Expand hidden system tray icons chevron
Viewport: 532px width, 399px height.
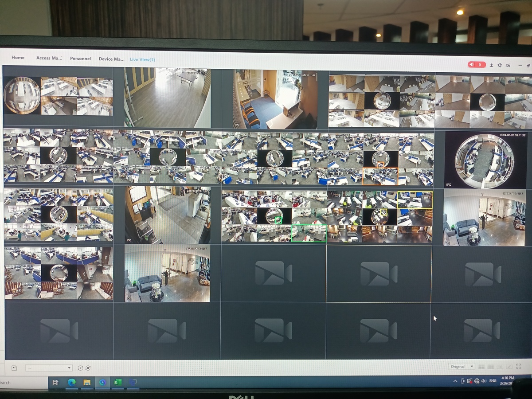(x=455, y=381)
